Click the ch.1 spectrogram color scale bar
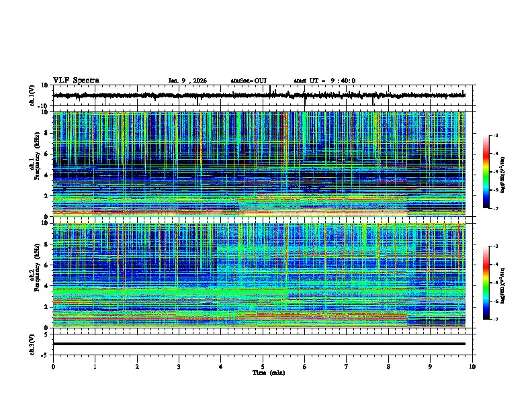 click(x=486, y=172)
